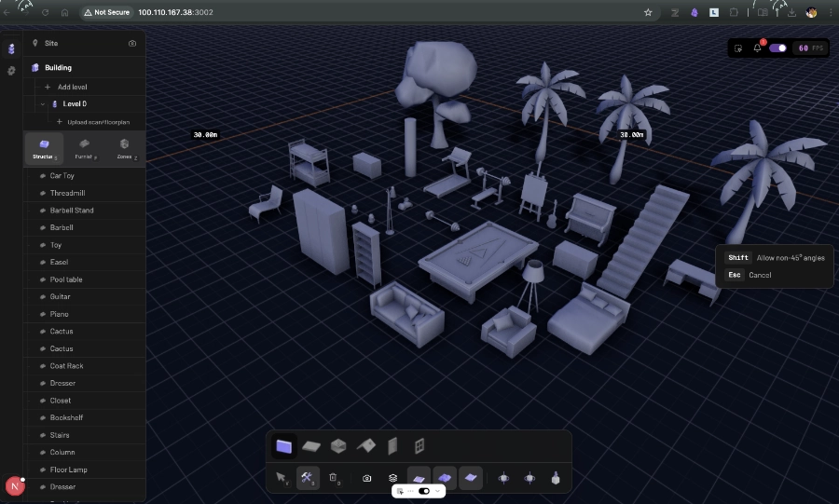Click the browser home button
Image resolution: width=839 pixels, height=504 pixels.
point(64,12)
